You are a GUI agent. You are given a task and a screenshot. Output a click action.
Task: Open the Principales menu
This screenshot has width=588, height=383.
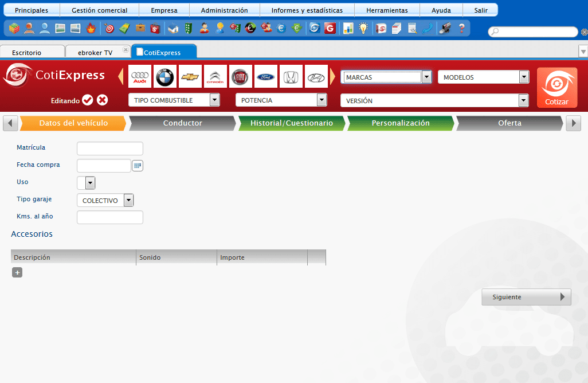[32, 10]
